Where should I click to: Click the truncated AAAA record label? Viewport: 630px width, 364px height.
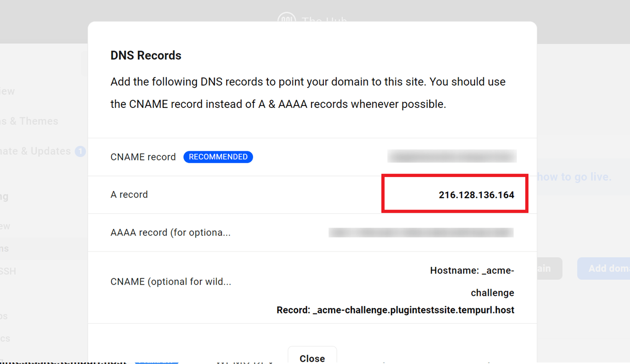[x=170, y=232]
